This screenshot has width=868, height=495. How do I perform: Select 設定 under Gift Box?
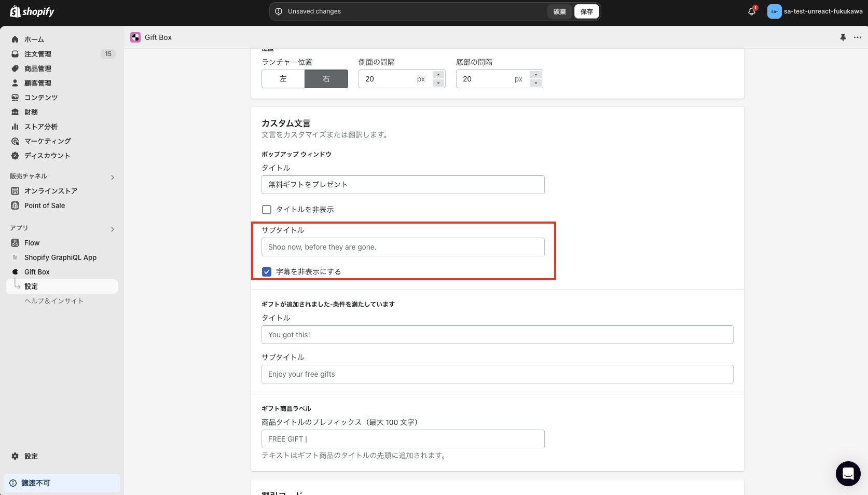coord(31,286)
